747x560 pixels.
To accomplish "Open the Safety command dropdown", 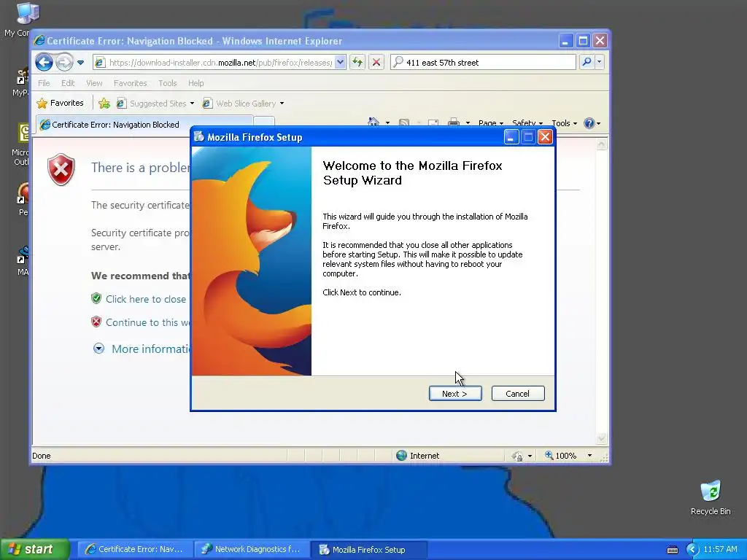I will 527,122.
